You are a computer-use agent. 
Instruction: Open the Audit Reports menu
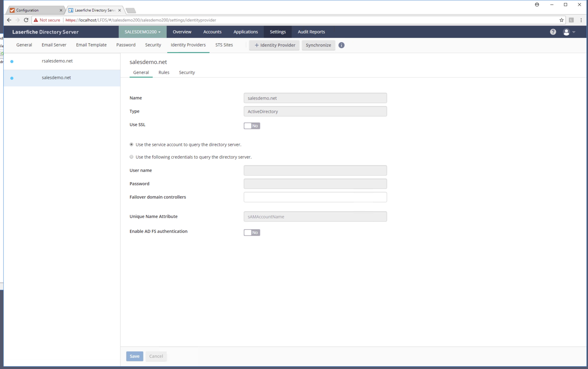click(x=311, y=32)
